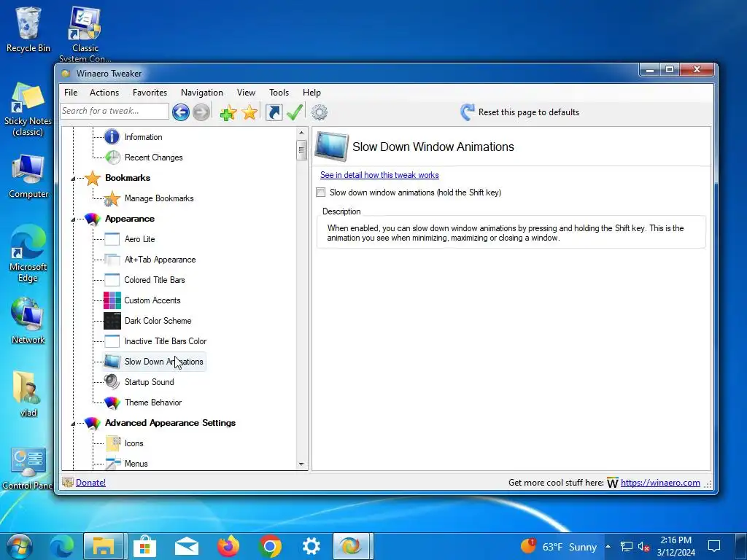Click the Information tree icon
The height and width of the screenshot is (560, 747).
[x=112, y=136]
